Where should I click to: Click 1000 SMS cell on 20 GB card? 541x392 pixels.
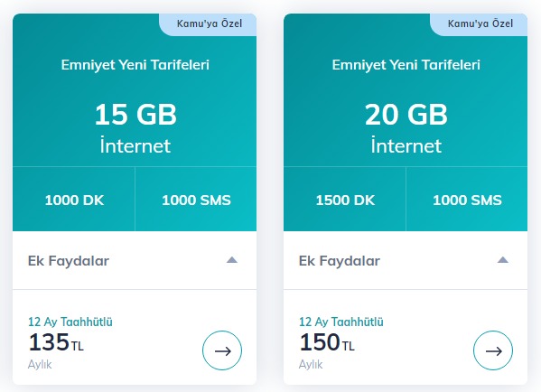[x=467, y=200]
